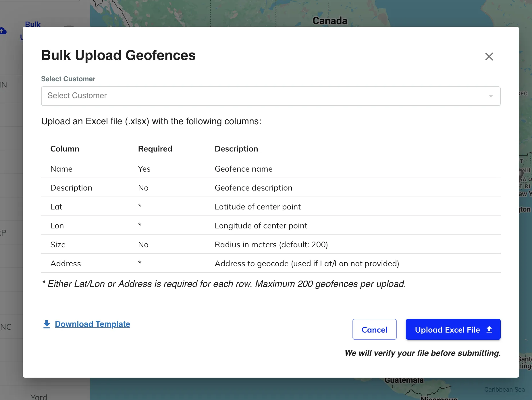The height and width of the screenshot is (400, 532).
Task: Click the Column table header
Action: [65, 149]
